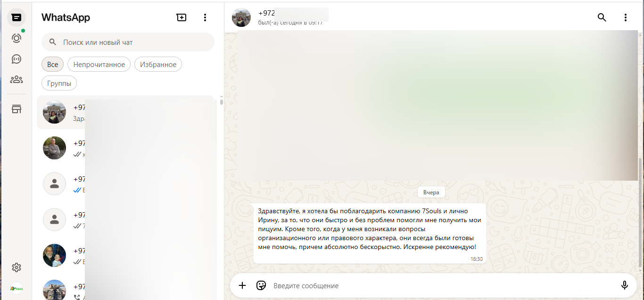Open the Channels icon in sidebar
The width and height of the screenshot is (644, 300).
pos(17,59)
